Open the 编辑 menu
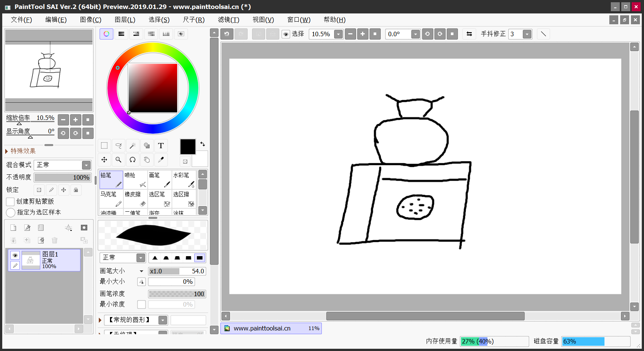Screen dimensions: 644x351 (56, 20)
